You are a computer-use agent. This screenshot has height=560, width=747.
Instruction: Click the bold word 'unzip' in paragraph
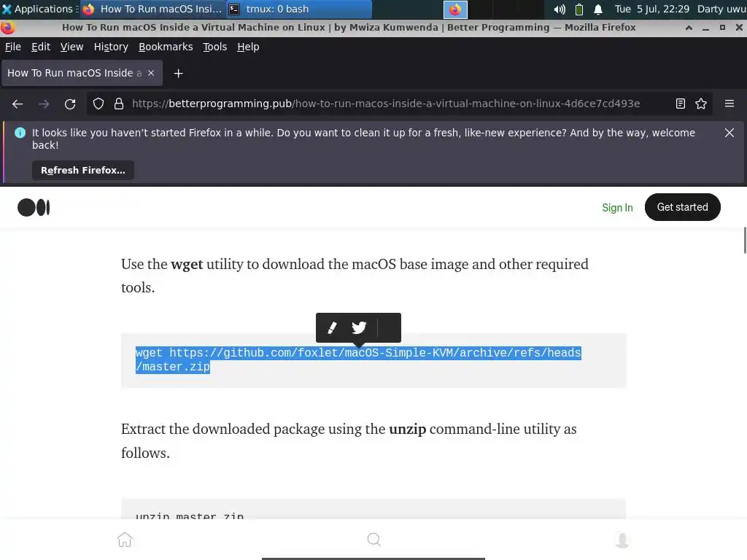click(407, 429)
